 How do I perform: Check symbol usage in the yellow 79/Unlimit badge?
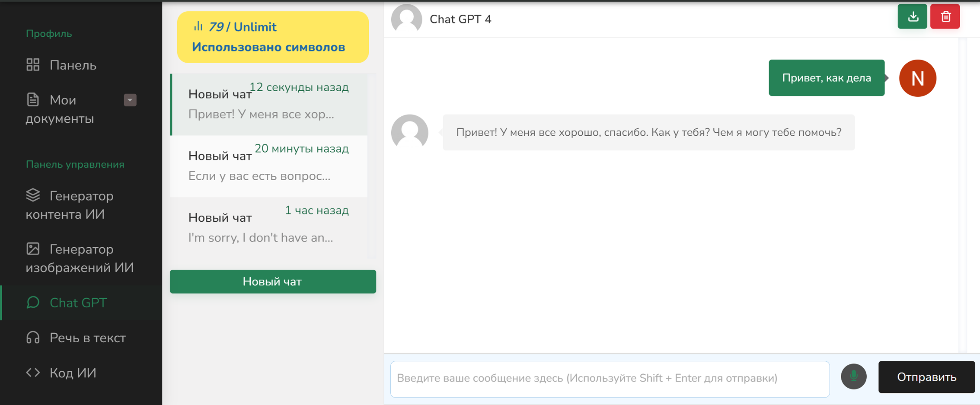pos(273,37)
